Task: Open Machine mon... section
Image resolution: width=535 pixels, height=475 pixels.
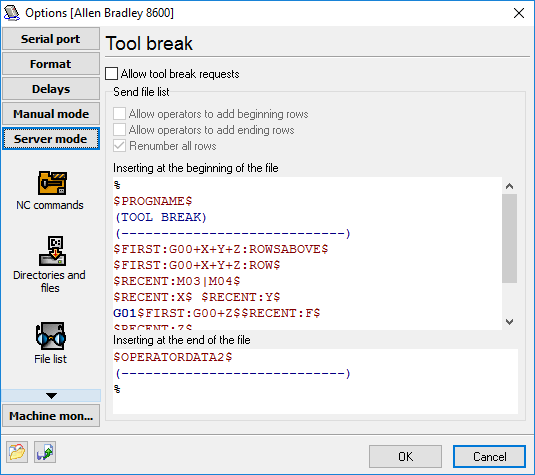Action: [x=51, y=416]
